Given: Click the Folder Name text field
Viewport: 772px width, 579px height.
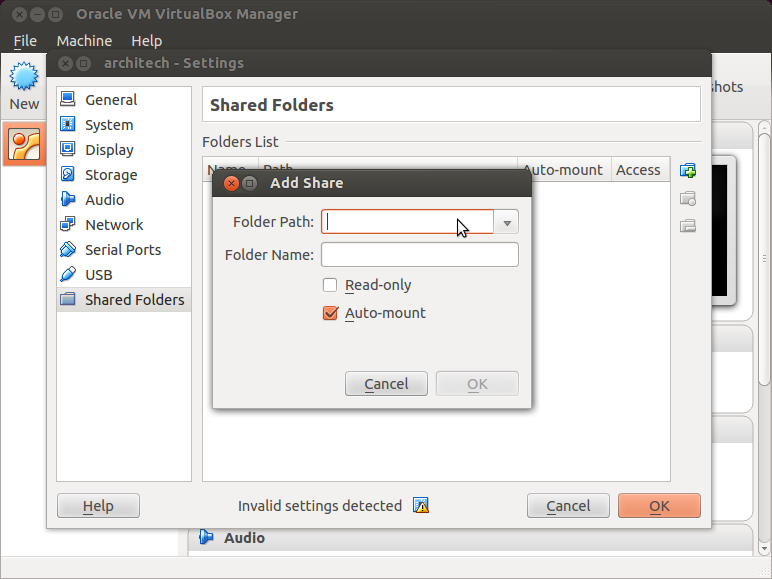Looking at the screenshot, I should 420,255.
